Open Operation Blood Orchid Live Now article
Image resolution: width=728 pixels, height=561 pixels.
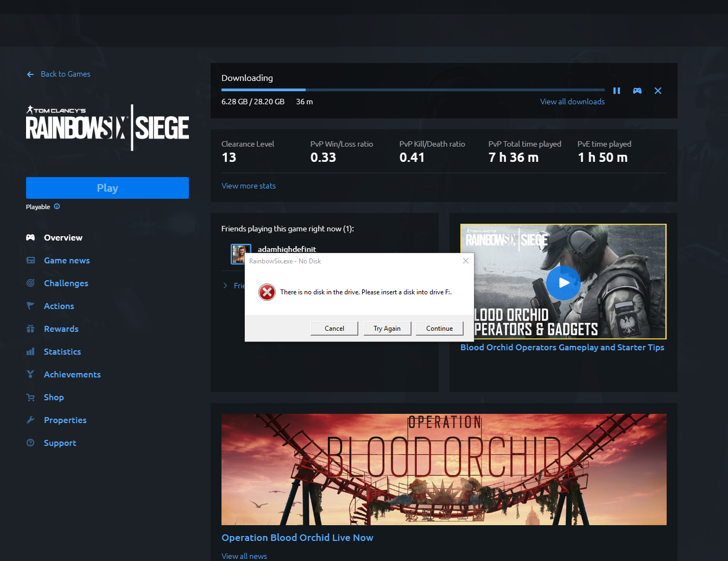click(297, 537)
